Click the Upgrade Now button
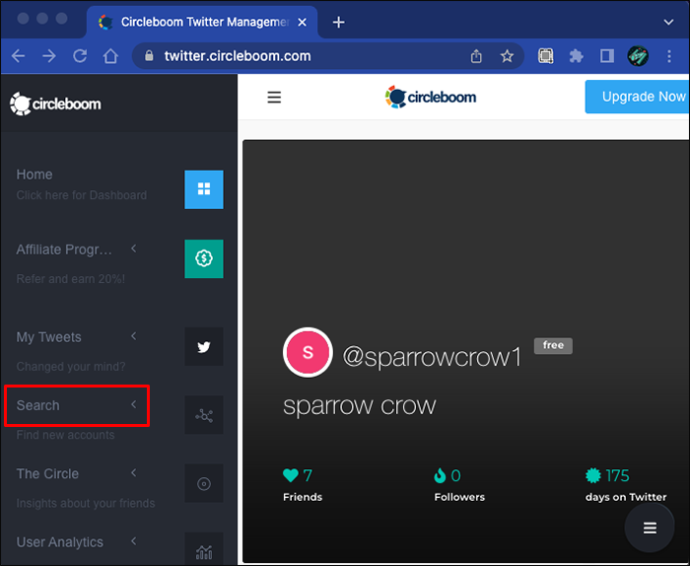The image size is (690, 566). pyautogui.click(x=637, y=97)
